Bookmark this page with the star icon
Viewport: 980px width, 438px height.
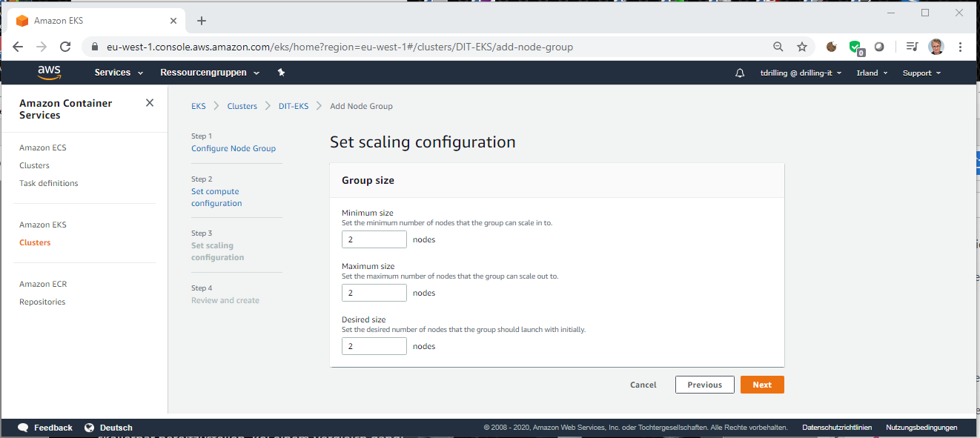(x=802, y=47)
